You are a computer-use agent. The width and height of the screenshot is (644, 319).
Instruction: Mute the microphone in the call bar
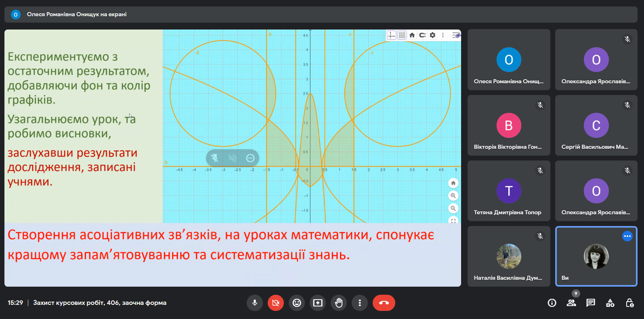(x=255, y=303)
